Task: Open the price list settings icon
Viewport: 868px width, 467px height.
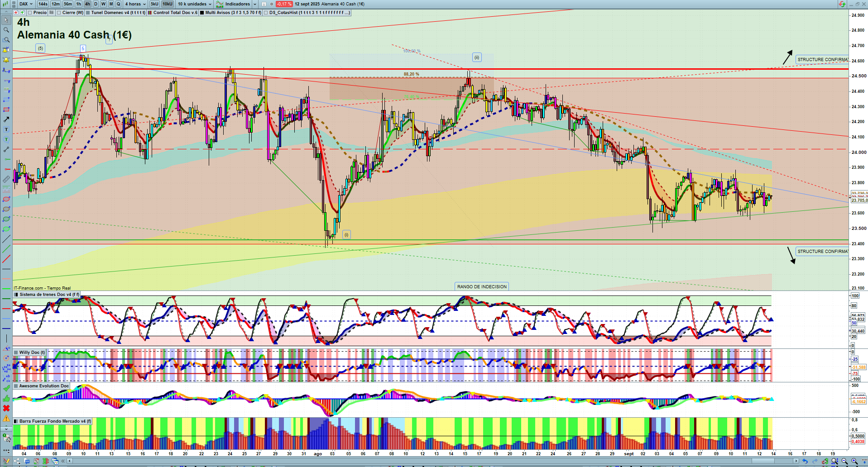Action: pyautogui.click(x=52, y=13)
